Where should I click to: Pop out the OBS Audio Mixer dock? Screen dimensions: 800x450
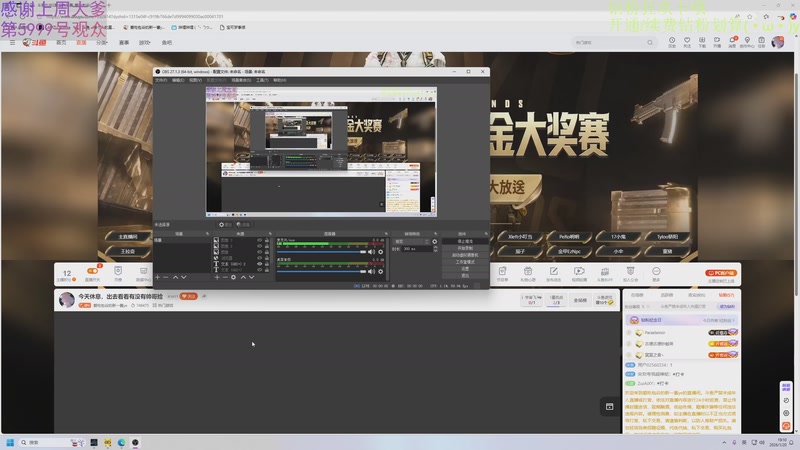click(386, 234)
